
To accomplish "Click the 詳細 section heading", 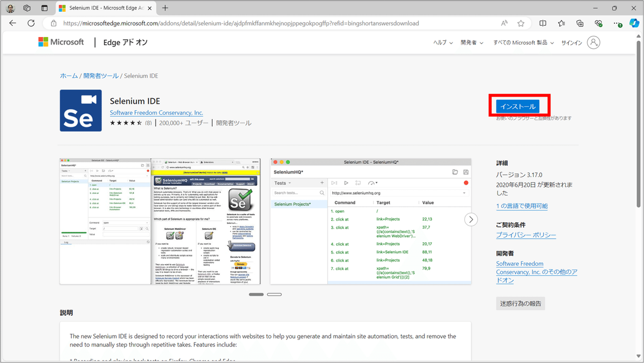I will 502,163.
